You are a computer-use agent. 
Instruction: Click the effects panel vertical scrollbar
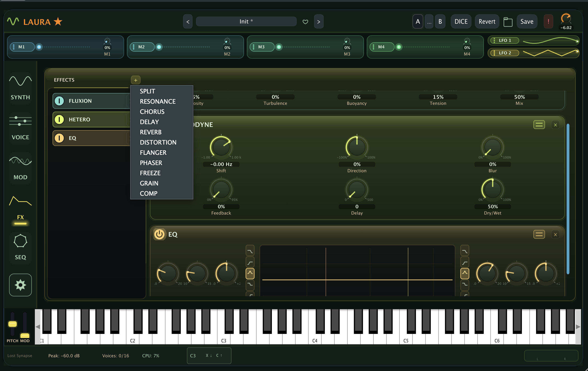(568, 199)
